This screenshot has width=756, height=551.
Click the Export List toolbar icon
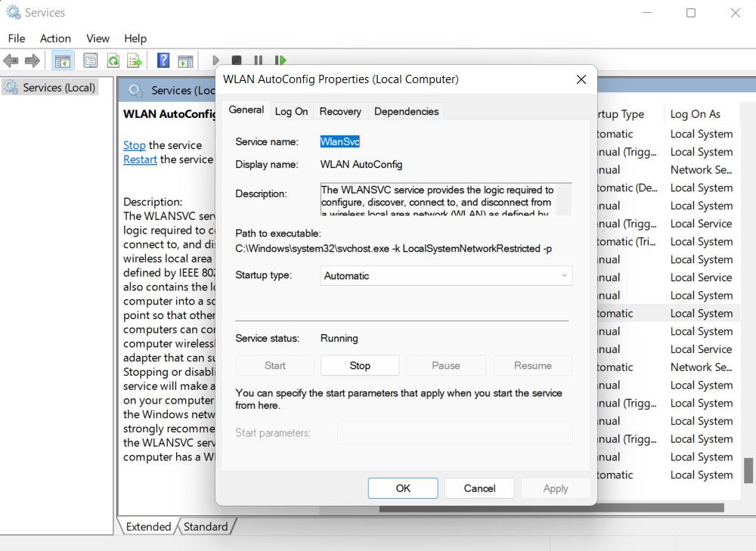pyautogui.click(x=135, y=60)
